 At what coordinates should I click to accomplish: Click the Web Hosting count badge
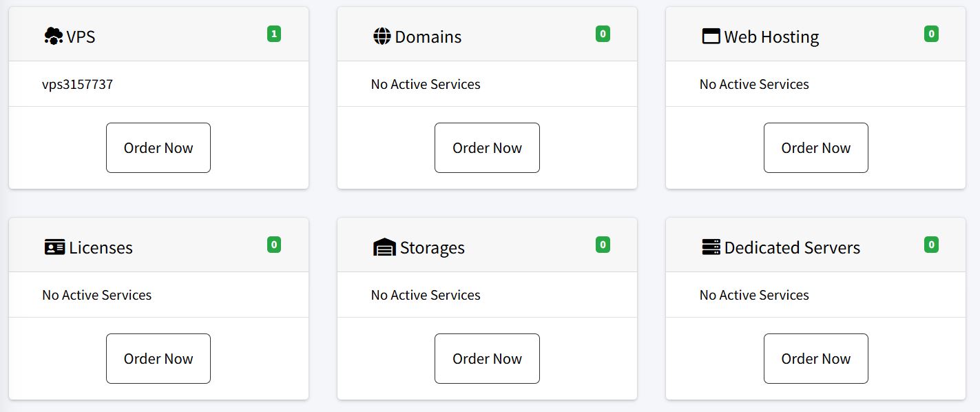click(931, 34)
